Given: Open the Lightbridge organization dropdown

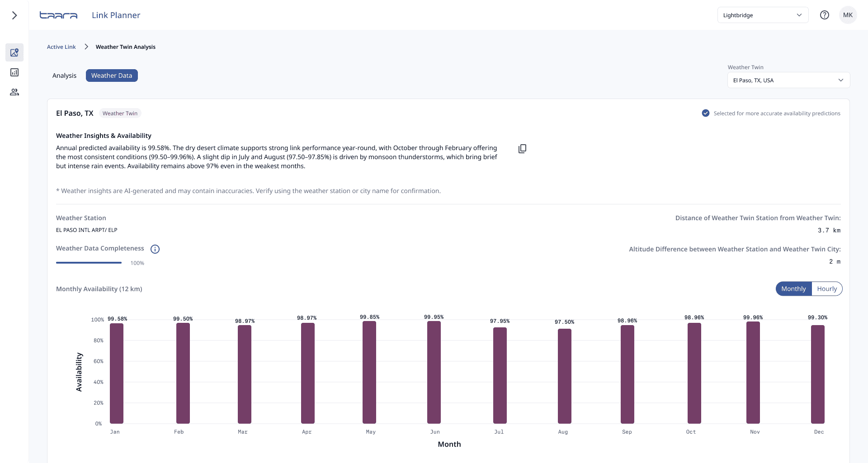Looking at the screenshot, I should click(x=763, y=15).
